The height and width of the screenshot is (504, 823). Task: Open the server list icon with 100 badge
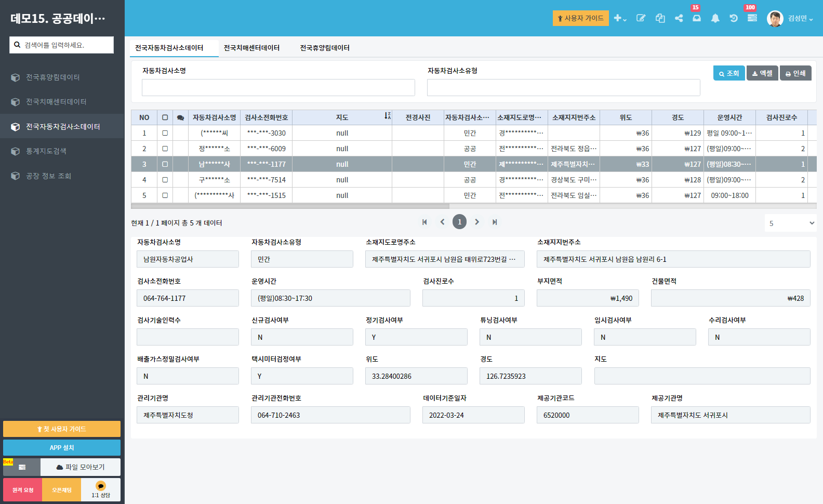click(x=752, y=18)
